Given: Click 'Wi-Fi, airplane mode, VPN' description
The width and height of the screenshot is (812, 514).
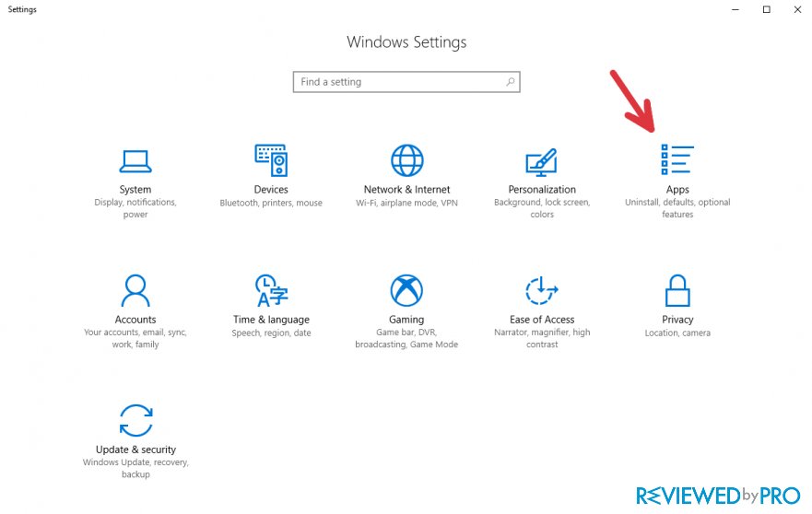Looking at the screenshot, I should tap(406, 203).
